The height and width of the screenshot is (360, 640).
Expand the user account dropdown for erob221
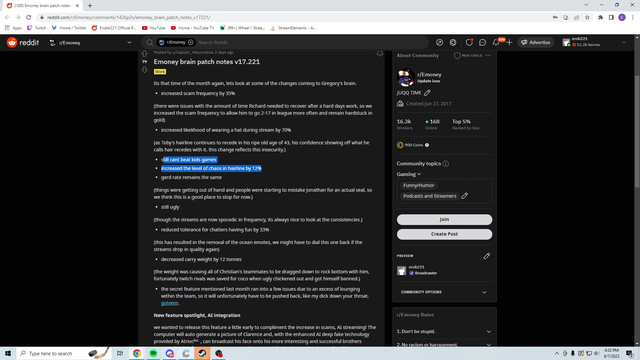(624, 42)
